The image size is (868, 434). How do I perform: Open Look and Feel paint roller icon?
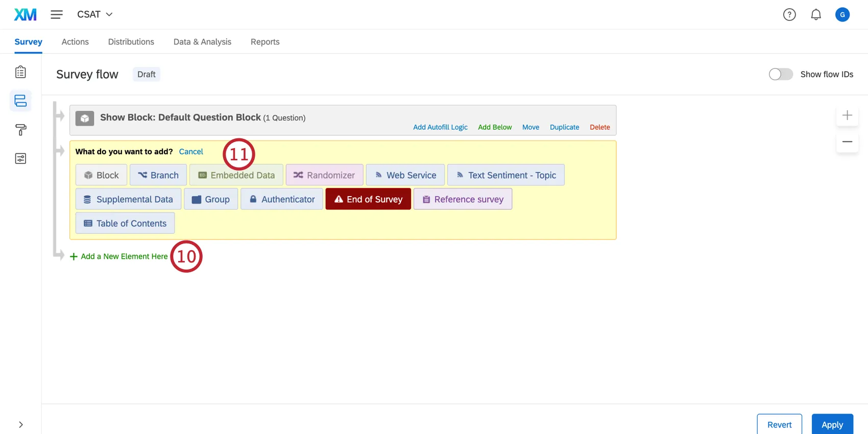pos(20,130)
